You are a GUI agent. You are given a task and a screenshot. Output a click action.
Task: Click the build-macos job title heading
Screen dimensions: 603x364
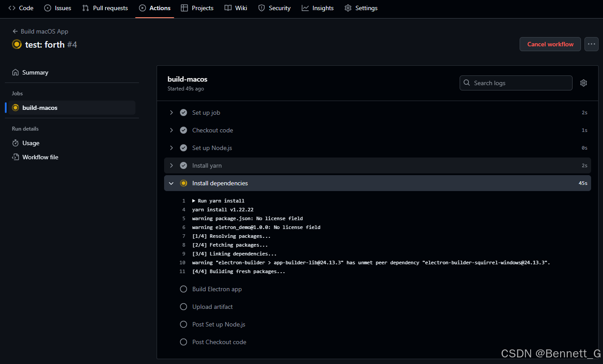click(187, 79)
